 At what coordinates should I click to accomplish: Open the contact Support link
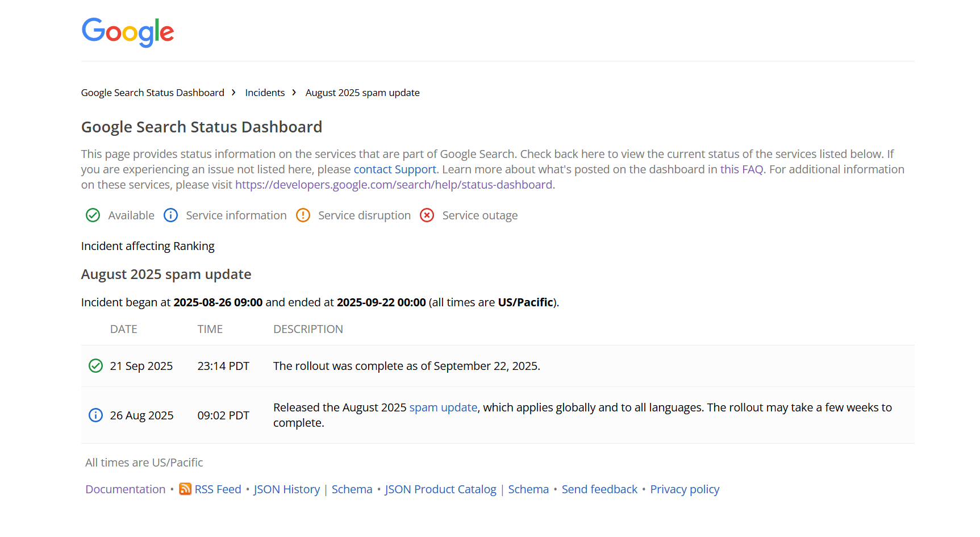click(395, 169)
